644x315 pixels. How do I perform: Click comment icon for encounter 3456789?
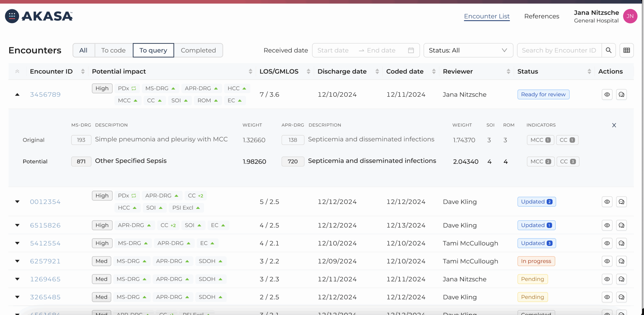tap(621, 94)
